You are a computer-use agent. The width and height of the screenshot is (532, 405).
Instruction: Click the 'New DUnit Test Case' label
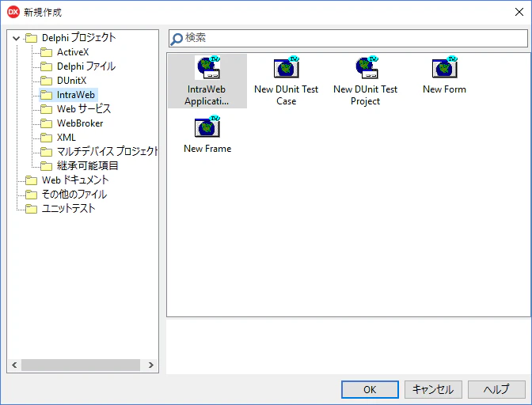pos(287,95)
